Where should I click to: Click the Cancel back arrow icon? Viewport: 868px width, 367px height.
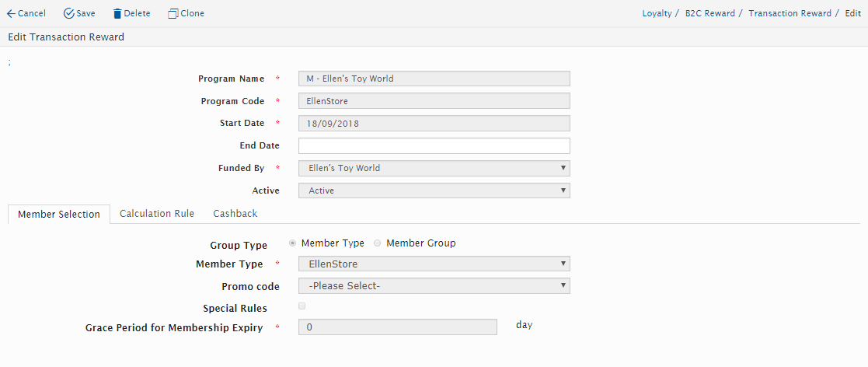[x=11, y=14]
